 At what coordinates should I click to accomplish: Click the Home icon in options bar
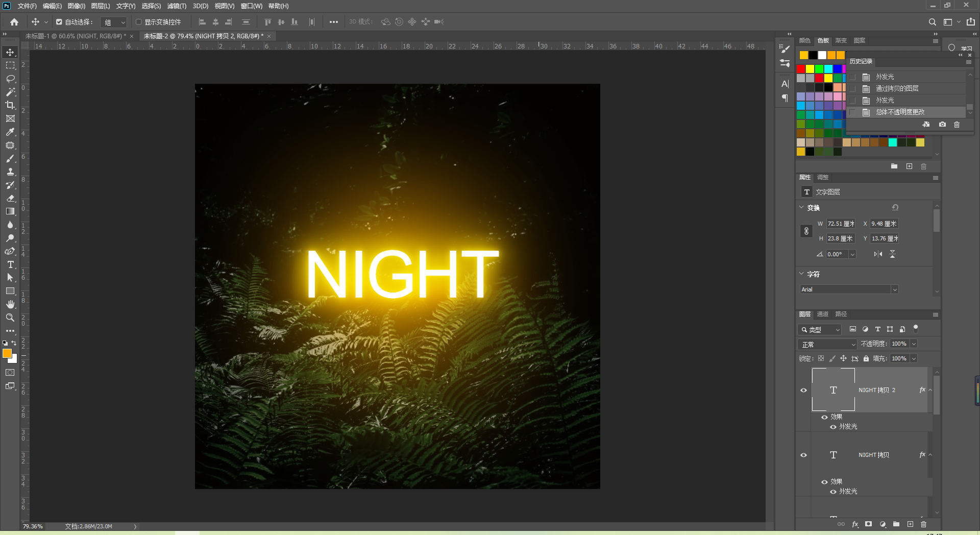(14, 22)
